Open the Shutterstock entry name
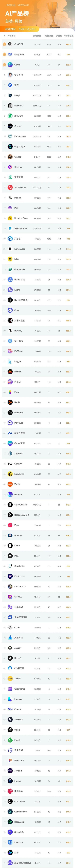 (20, 187)
